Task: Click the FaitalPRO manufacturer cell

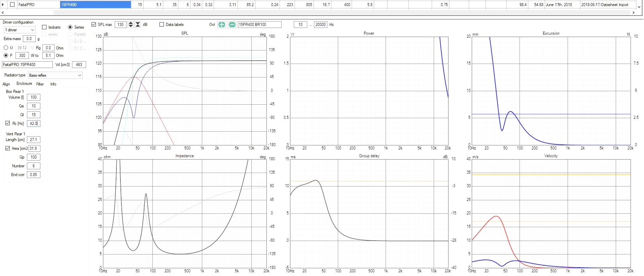Action: click(38, 5)
